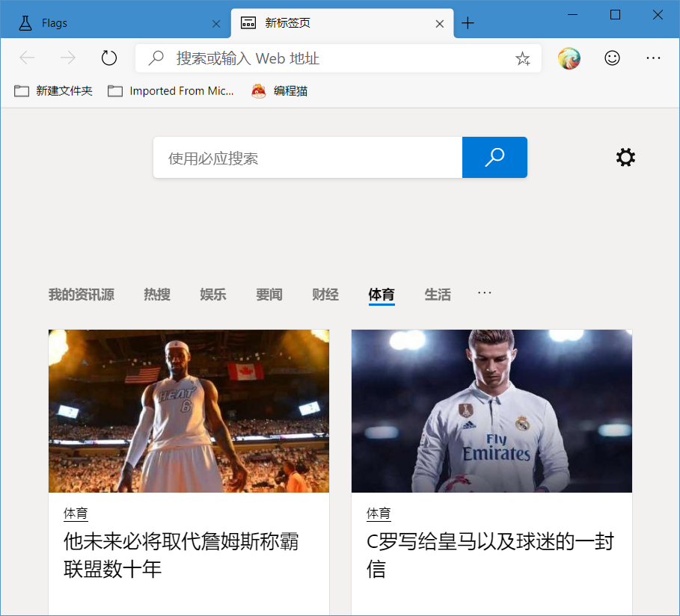This screenshot has width=680, height=616.
Task: Click the Bing search magnifier button
Action: coord(494,157)
